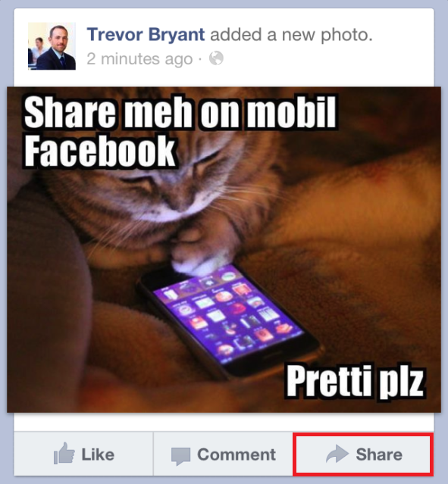The image size is (448, 484).
Task: Click the 'Like' text label
Action: (x=98, y=454)
